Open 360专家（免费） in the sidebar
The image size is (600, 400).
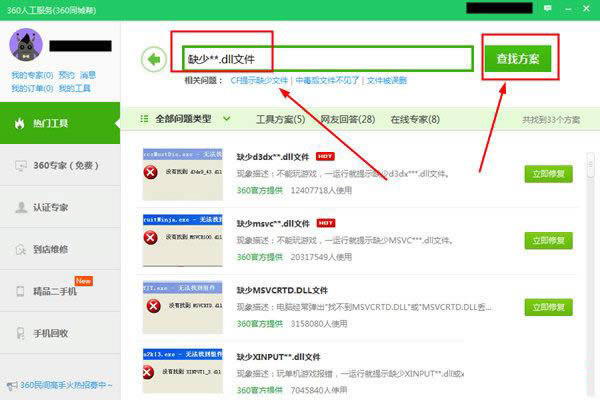(58, 165)
